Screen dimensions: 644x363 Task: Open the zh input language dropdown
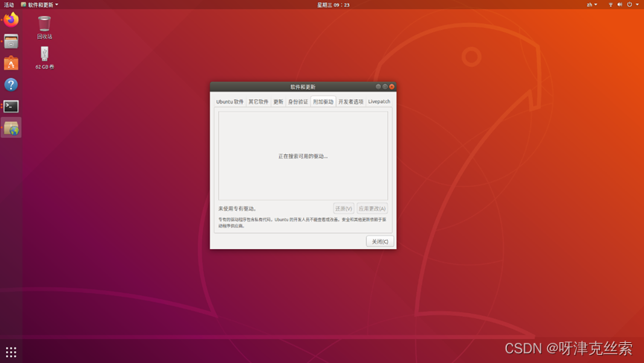(592, 4)
